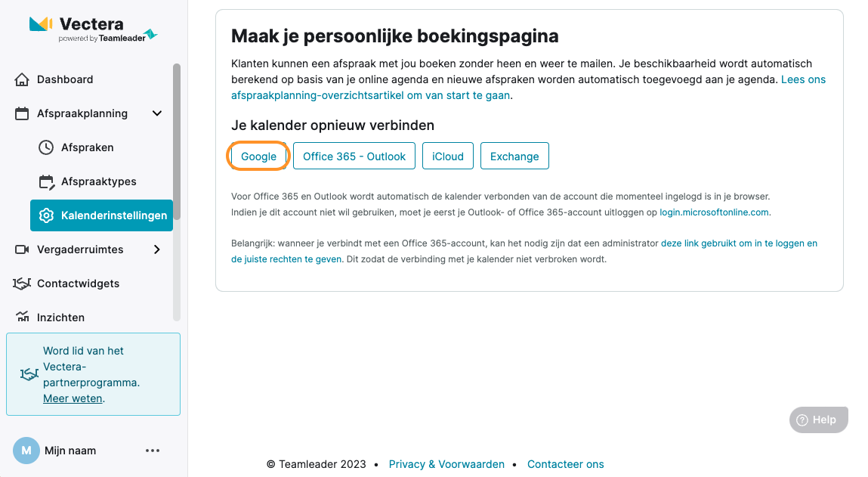
Task: Open the Help widget
Action: click(x=818, y=420)
